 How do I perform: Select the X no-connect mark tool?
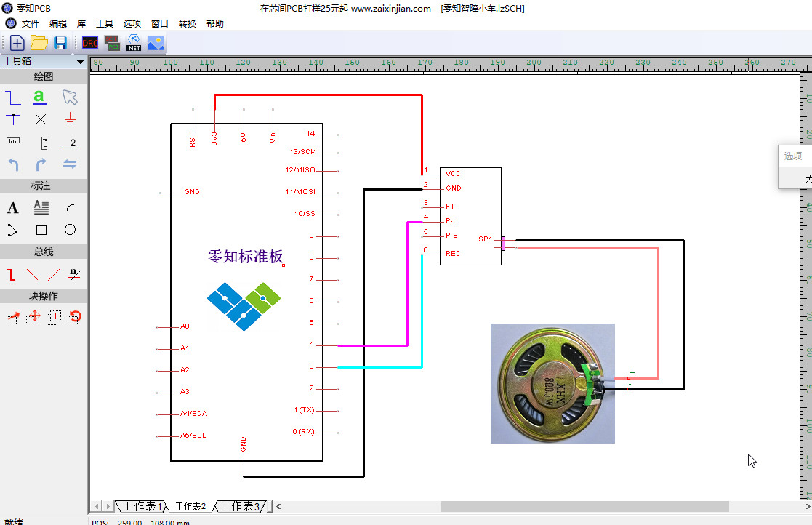41,119
